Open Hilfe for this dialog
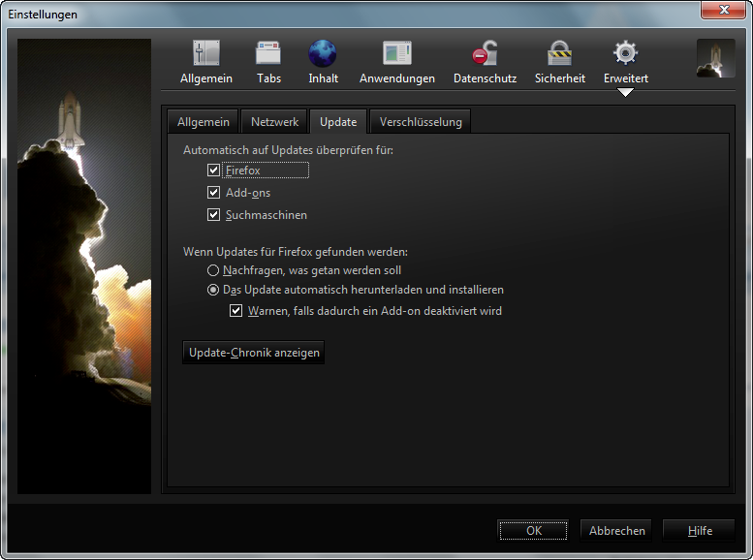 click(700, 531)
